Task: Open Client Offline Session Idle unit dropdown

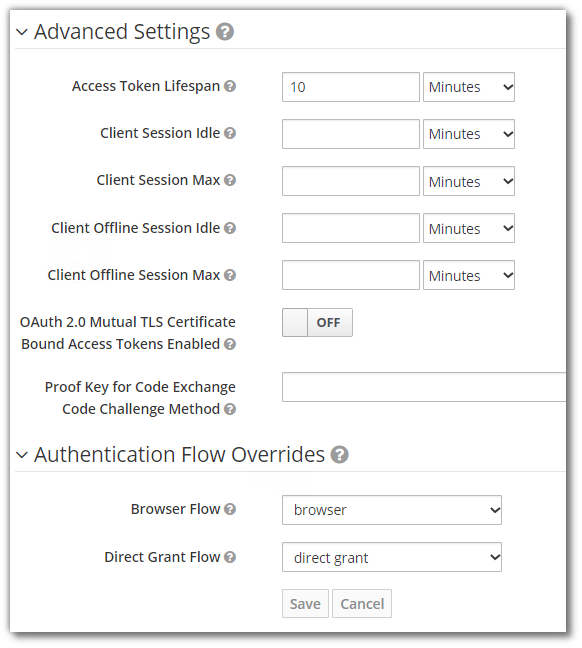Action: [x=469, y=228]
